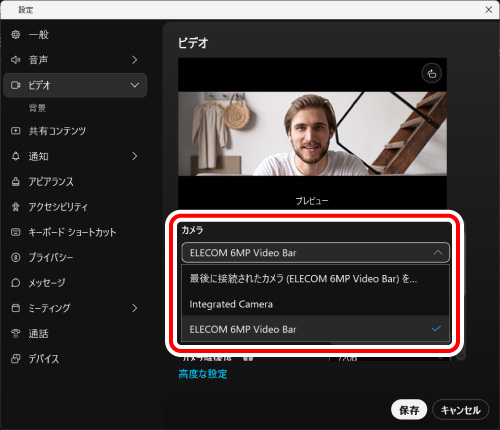The width and height of the screenshot is (500, 430).
Task: Click the chat bubble icon beside メッセージ
Action: [x=15, y=283]
